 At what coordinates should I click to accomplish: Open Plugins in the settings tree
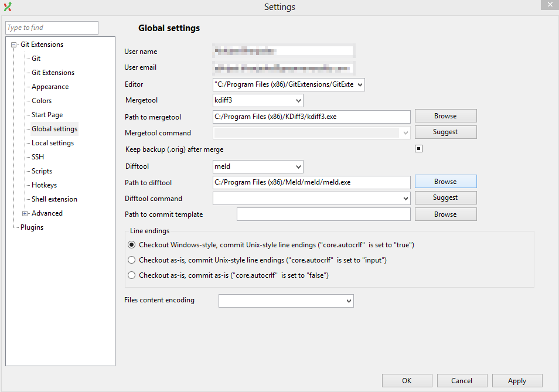(32, 227)
